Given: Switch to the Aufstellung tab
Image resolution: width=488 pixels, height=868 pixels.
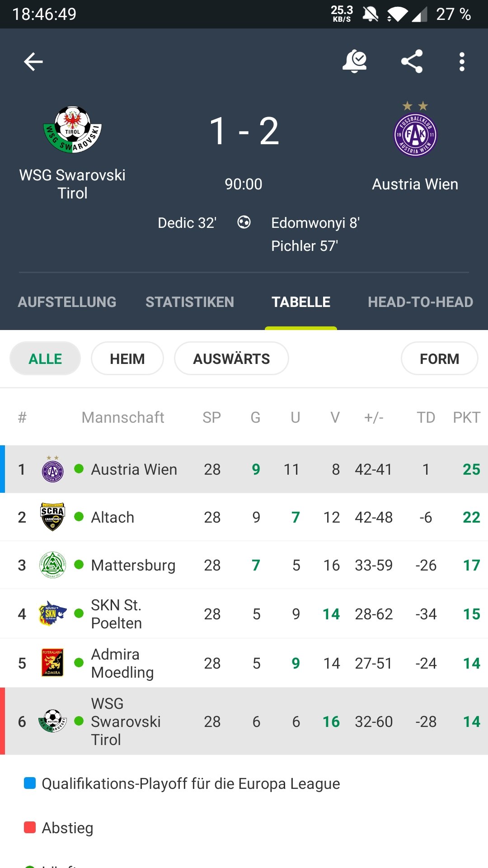Looking at the screenshot, I should pyautogui.click(x=67, y=302).
